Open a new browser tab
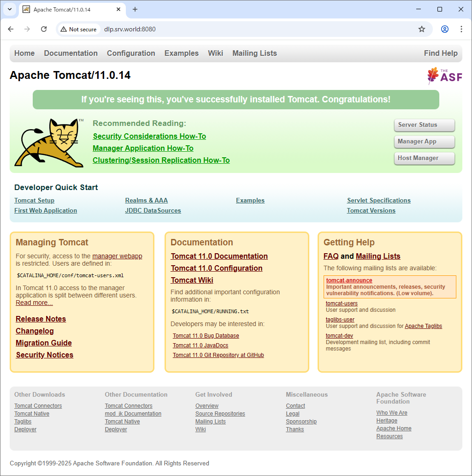Screen dimensions: 472x476 [x=135, y=9]
